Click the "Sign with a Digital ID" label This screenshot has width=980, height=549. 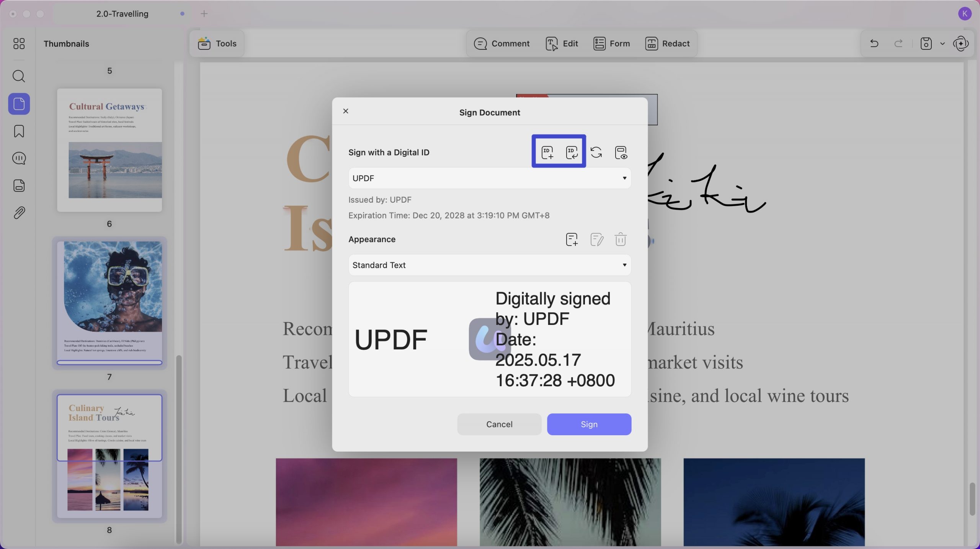(389, 152)
